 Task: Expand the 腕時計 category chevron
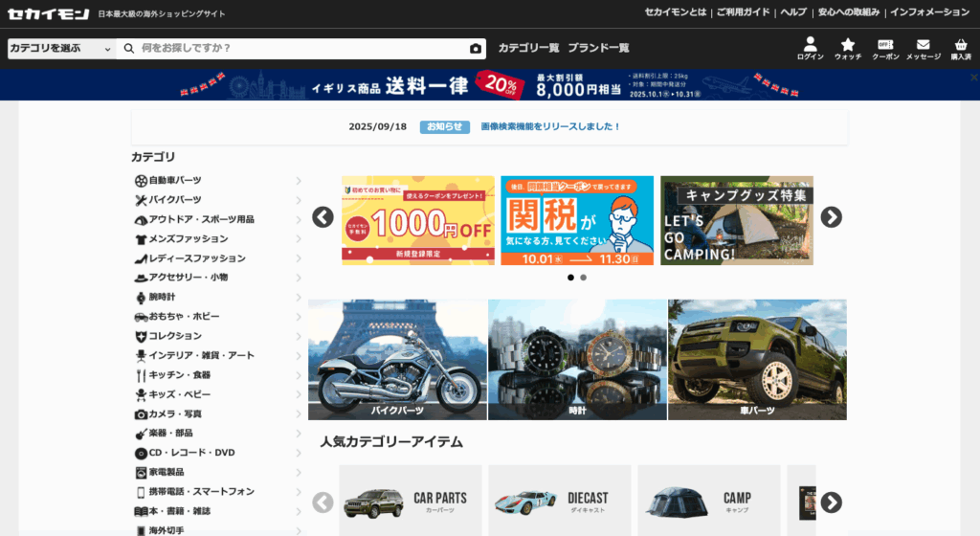point(299,298)
